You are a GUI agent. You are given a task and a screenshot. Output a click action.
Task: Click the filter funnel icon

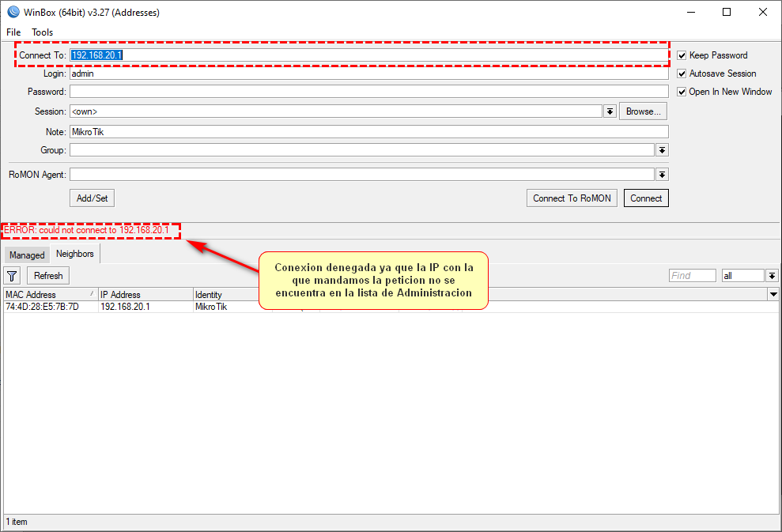[x=13, y=276]
